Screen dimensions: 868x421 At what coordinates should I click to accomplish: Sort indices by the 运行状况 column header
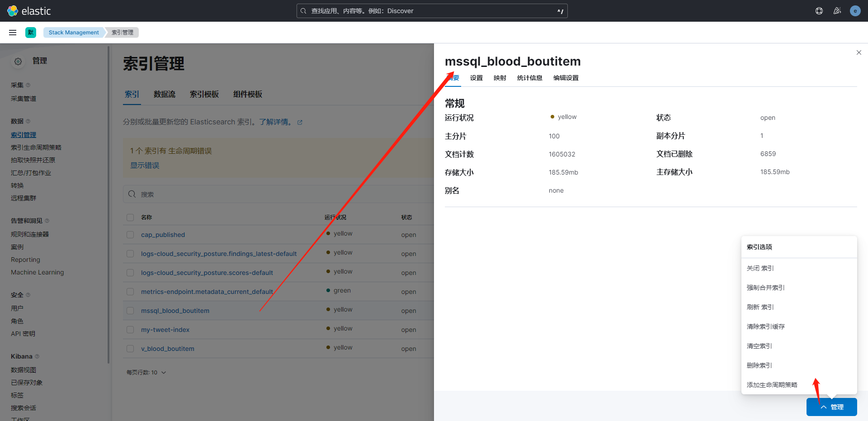(335, 218)
